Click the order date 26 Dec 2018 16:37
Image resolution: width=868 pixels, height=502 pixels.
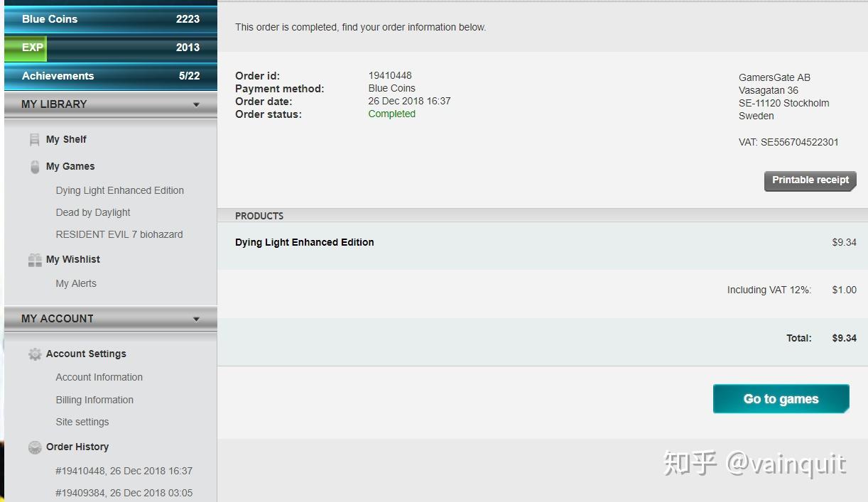tap(409, 101)
